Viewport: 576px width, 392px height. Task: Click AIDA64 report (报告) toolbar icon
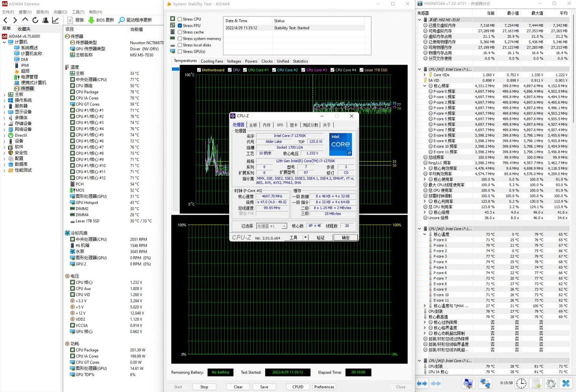(70, 20)
